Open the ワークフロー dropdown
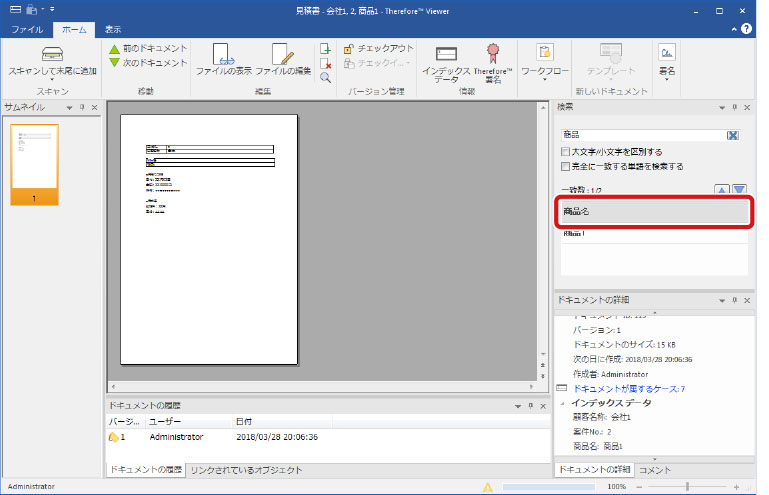The image size is (769, 495). (545, 60)
